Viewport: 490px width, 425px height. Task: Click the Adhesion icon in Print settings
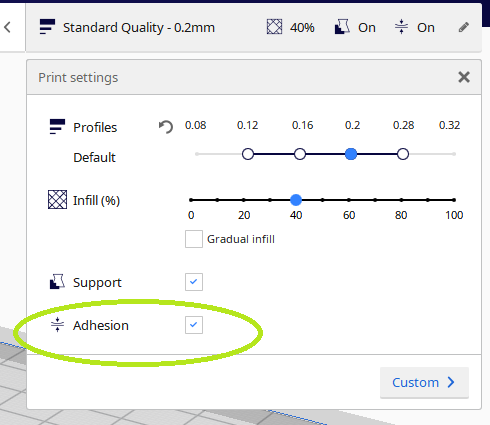click(57, 325)
